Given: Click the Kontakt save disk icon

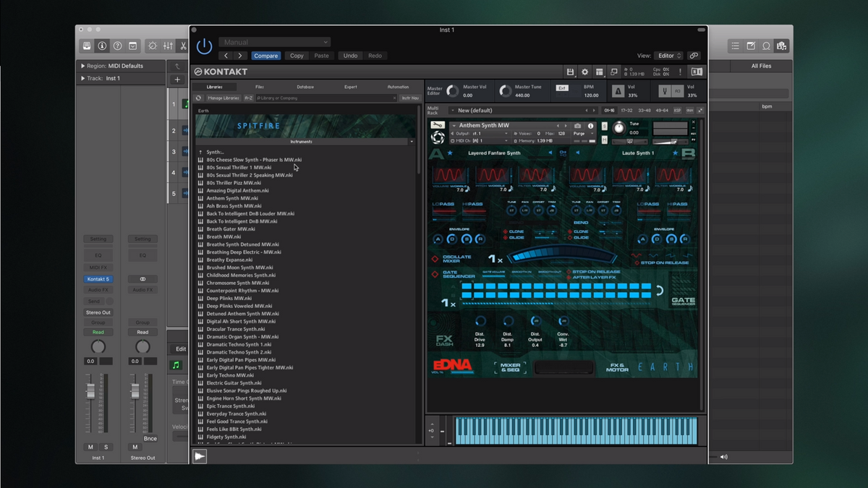Looking at the screenshot, I should click(570, 72).
